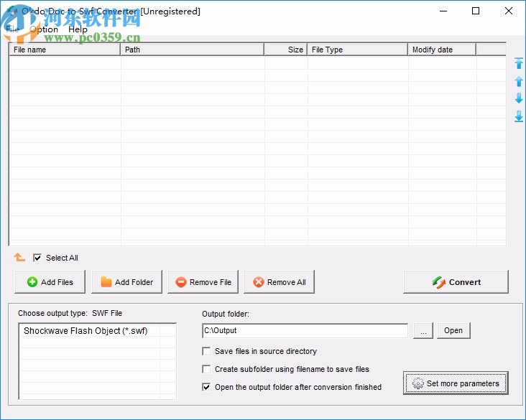
Task: Click the Add Folder button
Action: (126, 282)
